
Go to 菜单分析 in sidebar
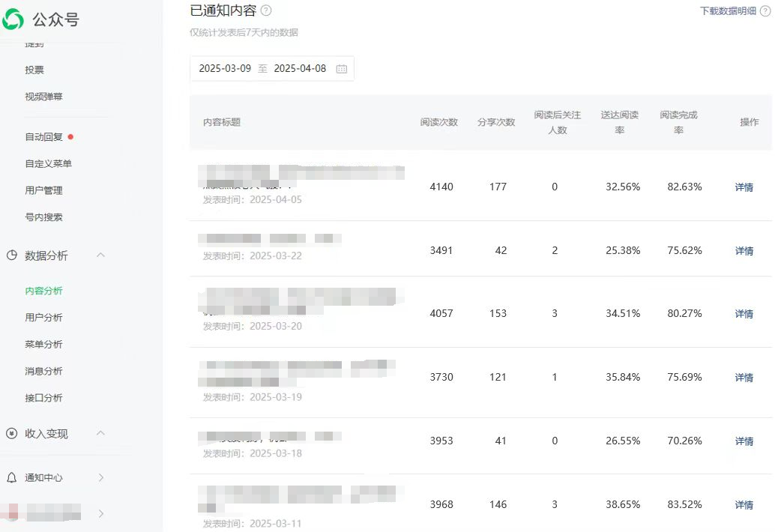pos(43,344)
